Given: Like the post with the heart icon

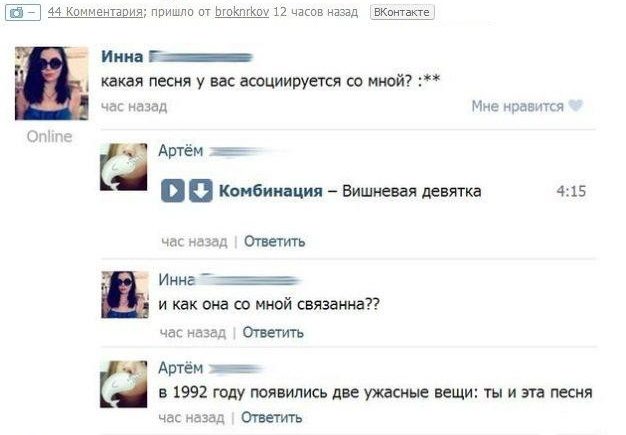Looking at the screenshot, I should (x=576, y=106).
